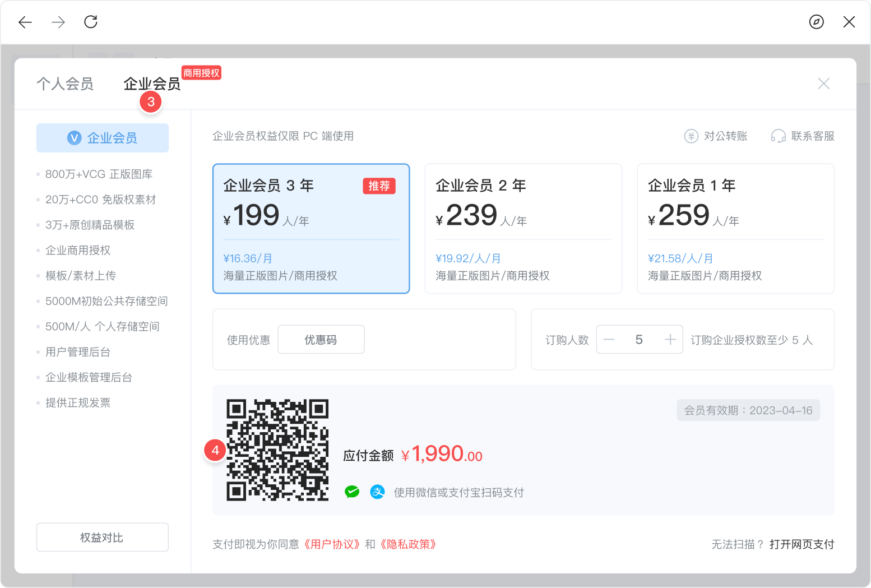Click 会员有效期：2023-04-16 label
Image resolution: width=871 pixels, height=588 pixels.
pyautogui.click(x=748, y=410)
